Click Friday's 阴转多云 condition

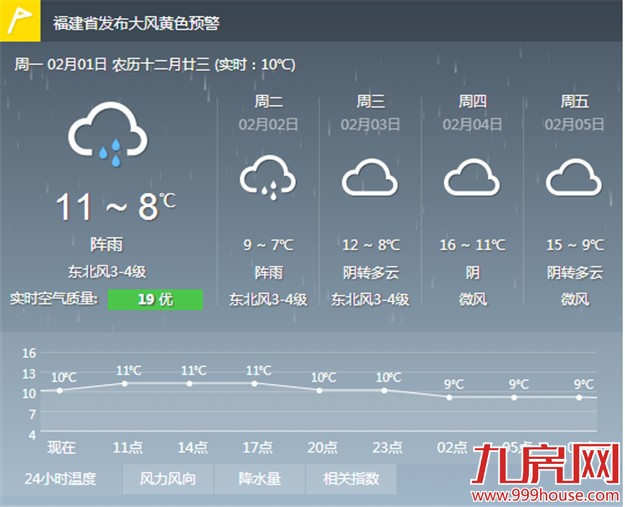click(575, 273)
